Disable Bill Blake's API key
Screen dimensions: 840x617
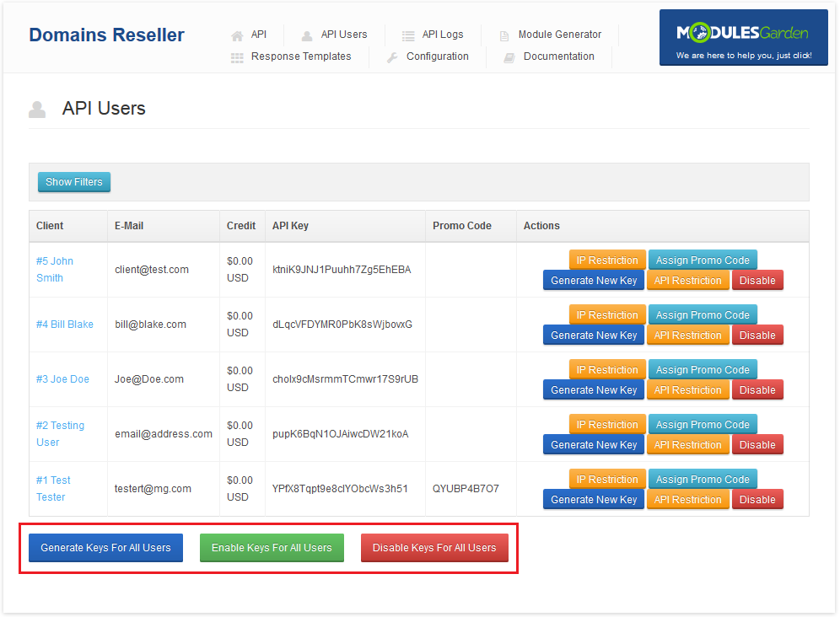pos(757,335)
